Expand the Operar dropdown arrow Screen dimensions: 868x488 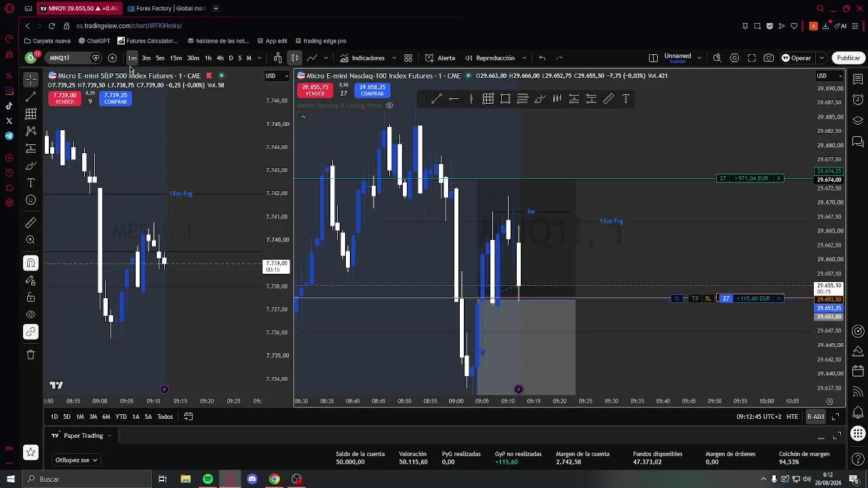click(x=821, y=58)
